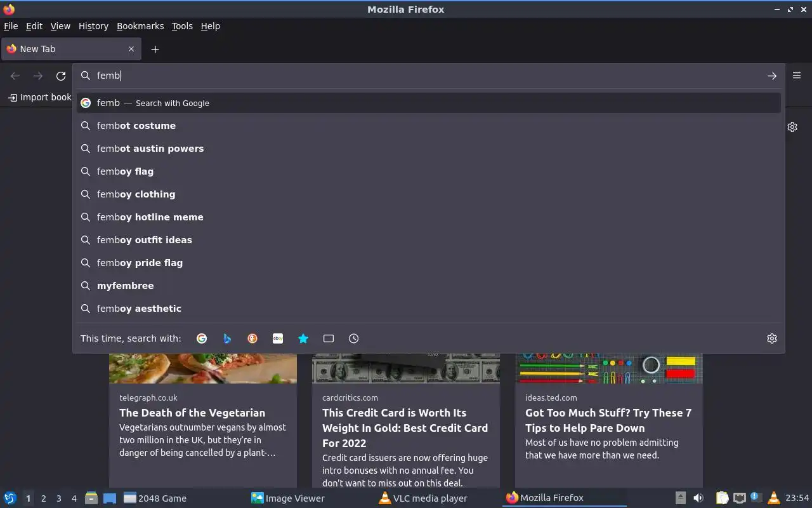Click the VLC cone tray icon
The width and height of the screenshot is (812, 508).
[773, 498]
